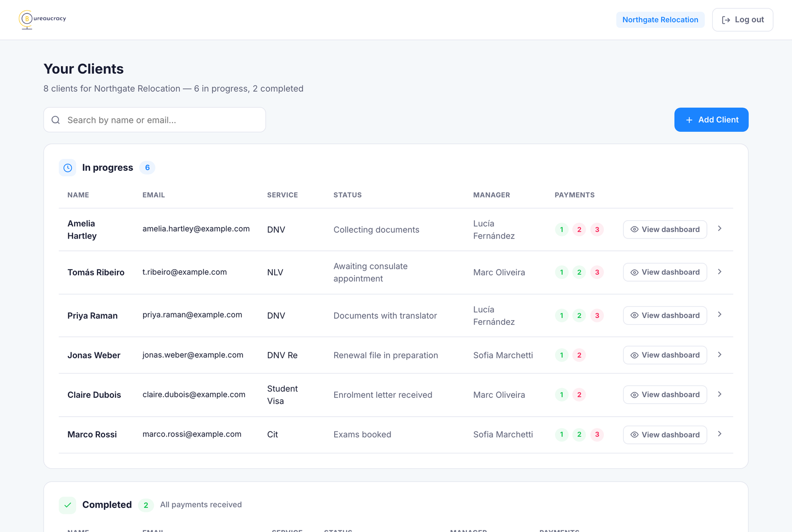Click payment badge 1 for Tomás Ribeiro
792x532 pixels.
[x=561, y=272]
